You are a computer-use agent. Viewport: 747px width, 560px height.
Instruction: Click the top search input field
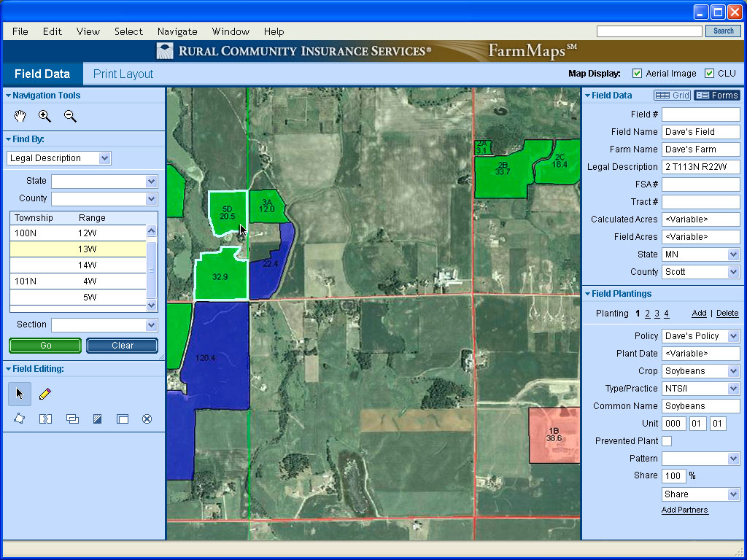(x=649, y=31)
